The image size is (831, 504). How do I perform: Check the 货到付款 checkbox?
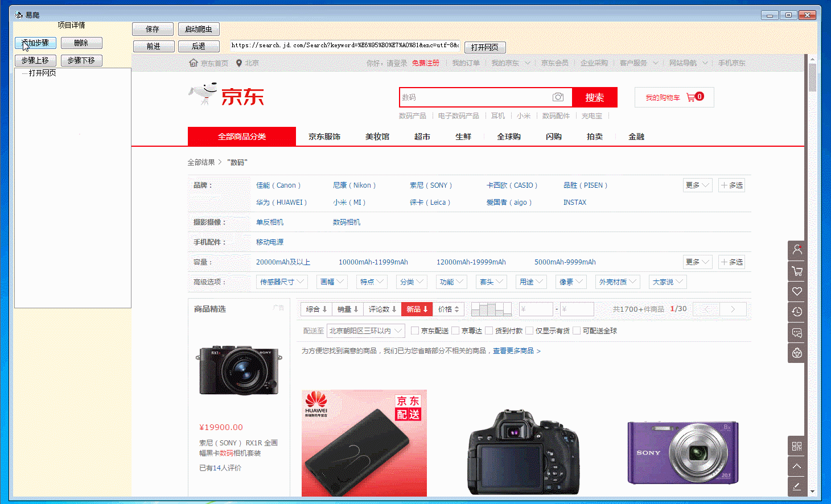coord(489,331)
